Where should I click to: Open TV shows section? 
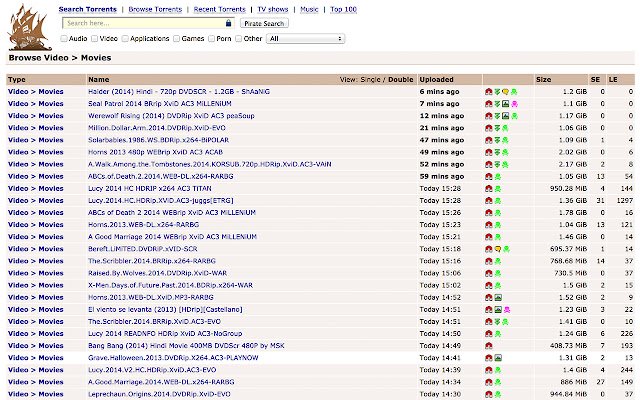pyautogui.click(x=273, y=9)
